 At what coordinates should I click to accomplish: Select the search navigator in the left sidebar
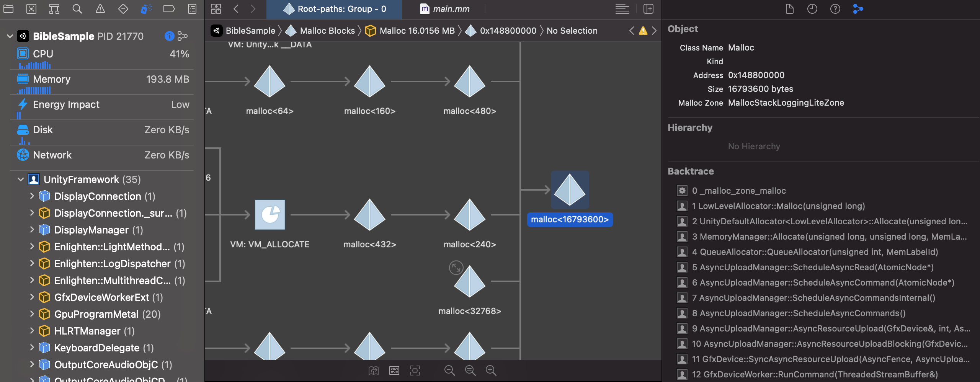pyautogui.click(x=77, y=8)
